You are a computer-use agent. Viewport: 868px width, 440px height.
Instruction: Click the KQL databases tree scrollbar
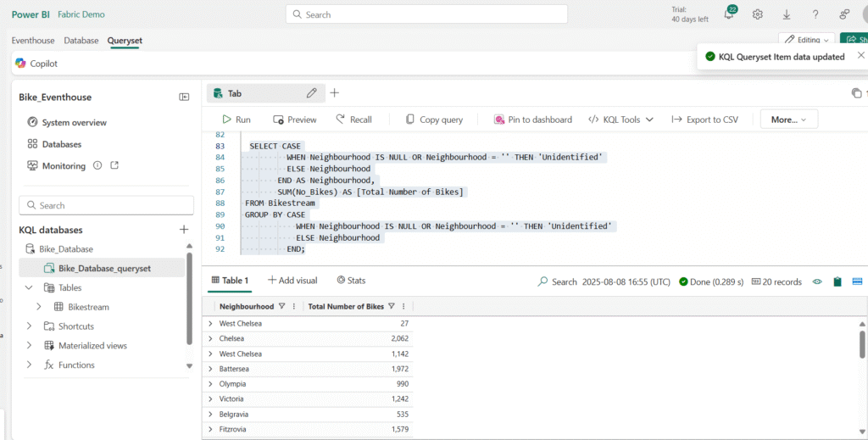[x=189, y=299]
